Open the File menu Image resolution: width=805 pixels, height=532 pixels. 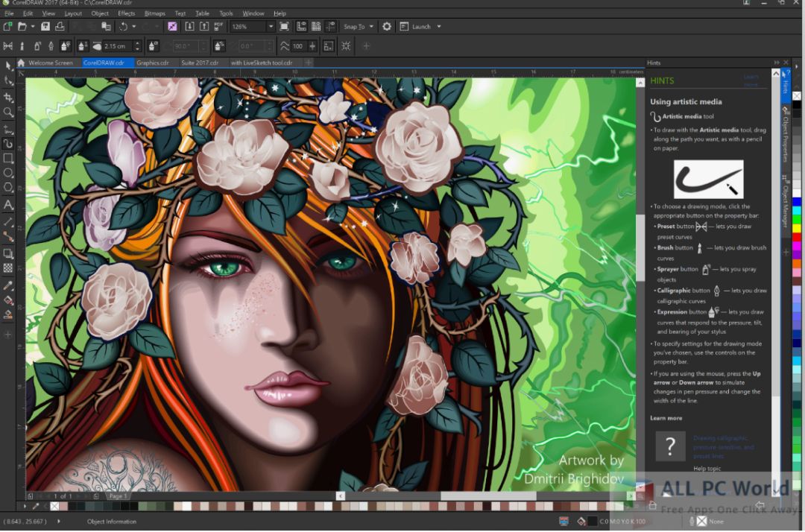pyautogui.click(x=9, y=13)
